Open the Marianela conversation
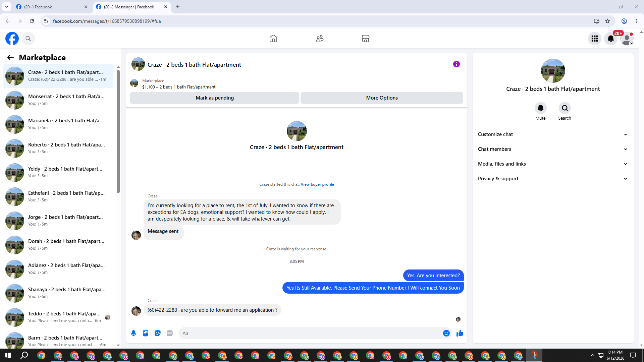Image resolution: width=644 pixels, height=362 pixels. pyautogui.click(x=58, y=124)
